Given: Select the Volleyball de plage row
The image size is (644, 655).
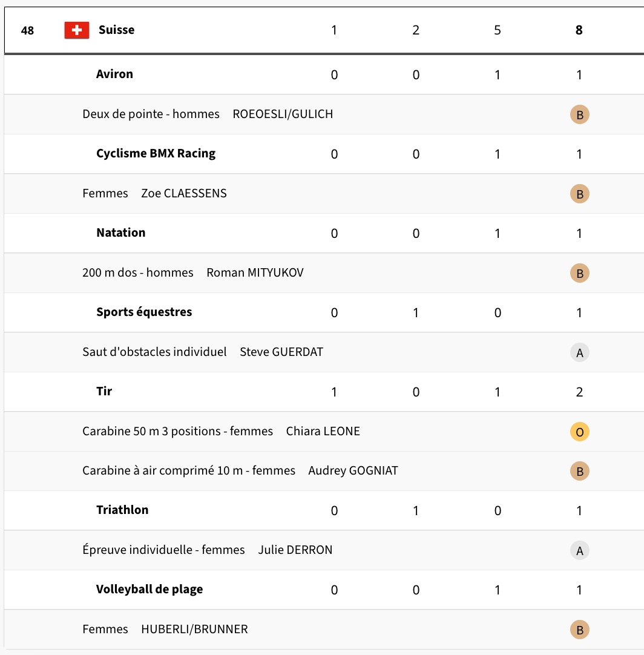Looking at the screenshot, I should coord(324,590).
